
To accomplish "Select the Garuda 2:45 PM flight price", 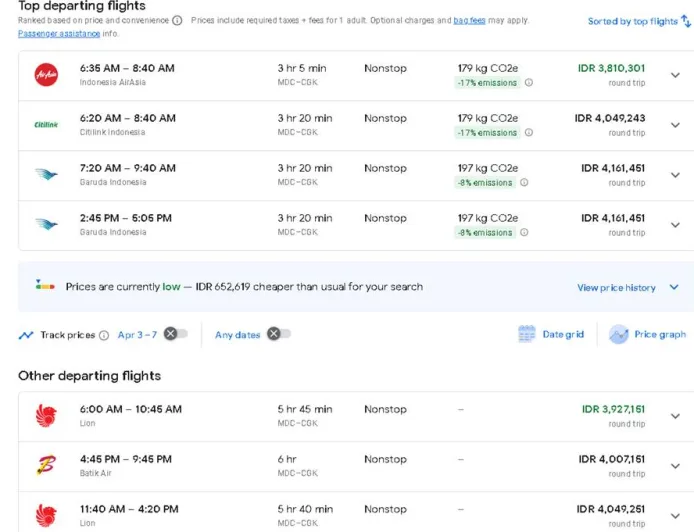I will click(612, 218).
